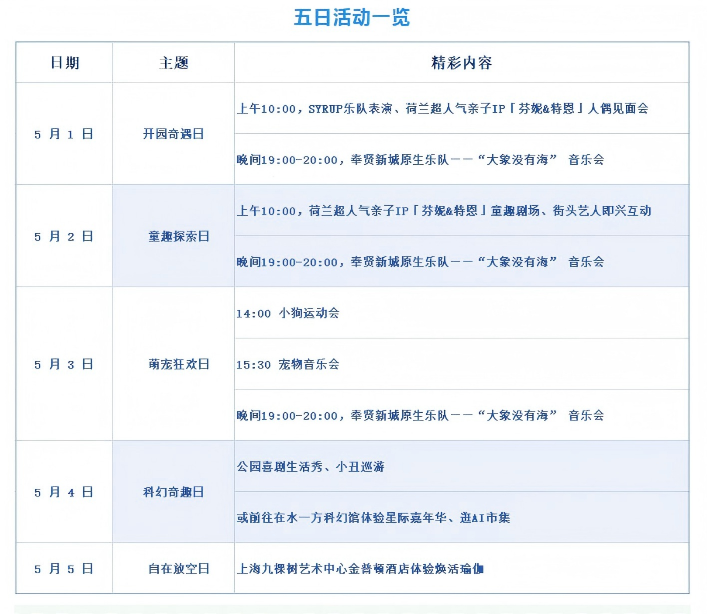
Task: Click the date cell 5月3日
Action: tap(64, 364)
